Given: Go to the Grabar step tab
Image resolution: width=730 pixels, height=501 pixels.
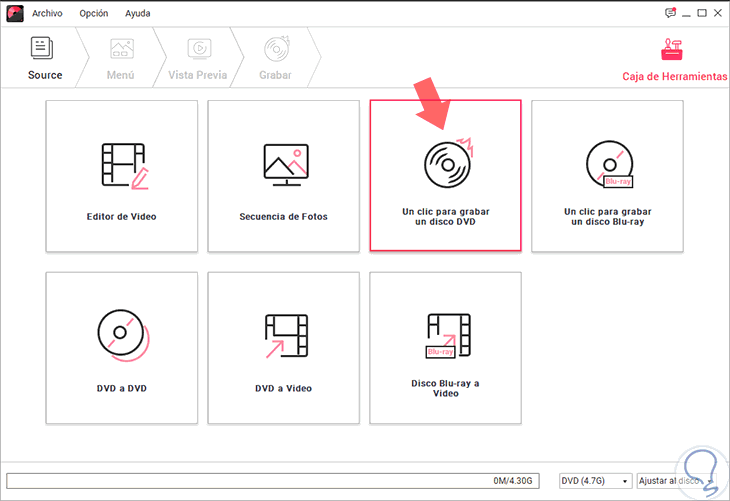Looking at the screenshot, I should (276, 58).
